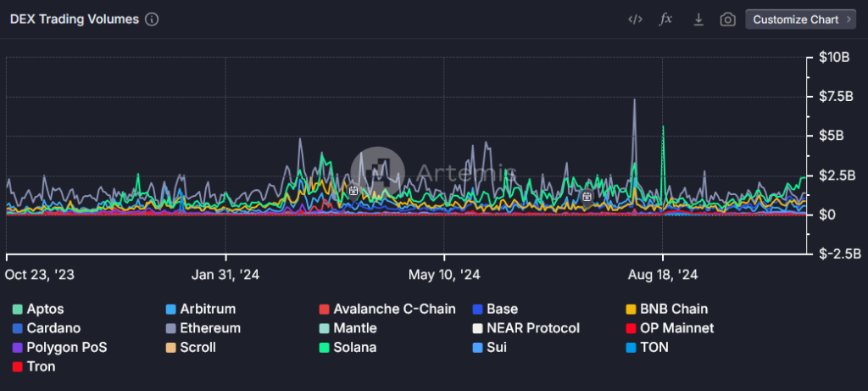Toggle the Base series in legend
The image size is (868, 391).
coord(495,309)
